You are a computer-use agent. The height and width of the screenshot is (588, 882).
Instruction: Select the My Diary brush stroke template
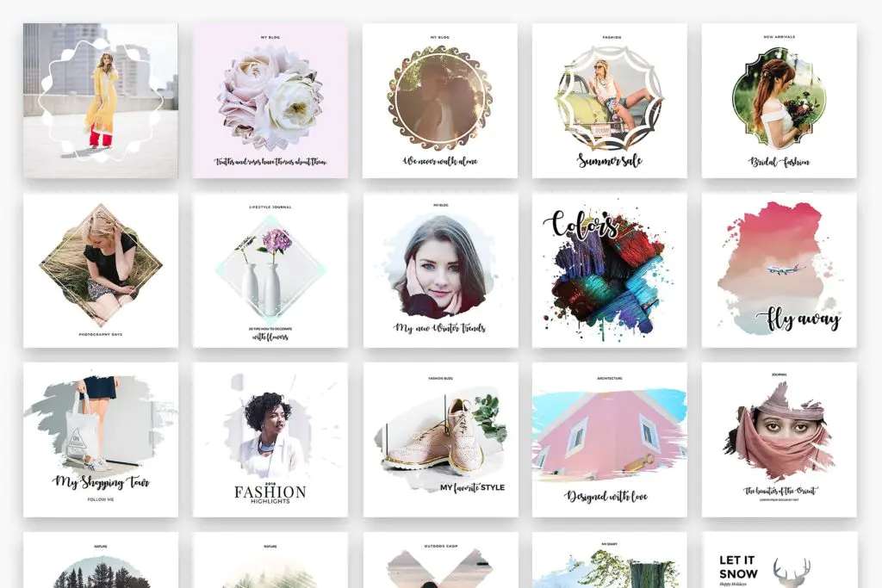tap(609, 560)
